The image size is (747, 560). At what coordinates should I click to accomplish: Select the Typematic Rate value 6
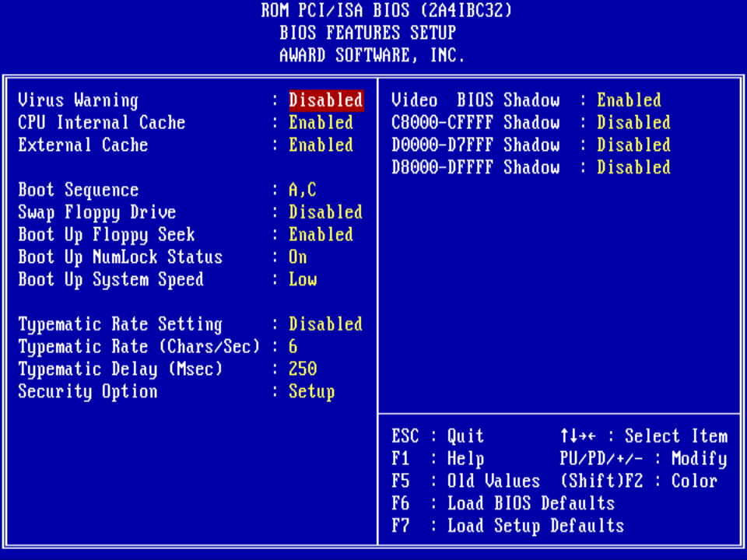pos(293,347)
